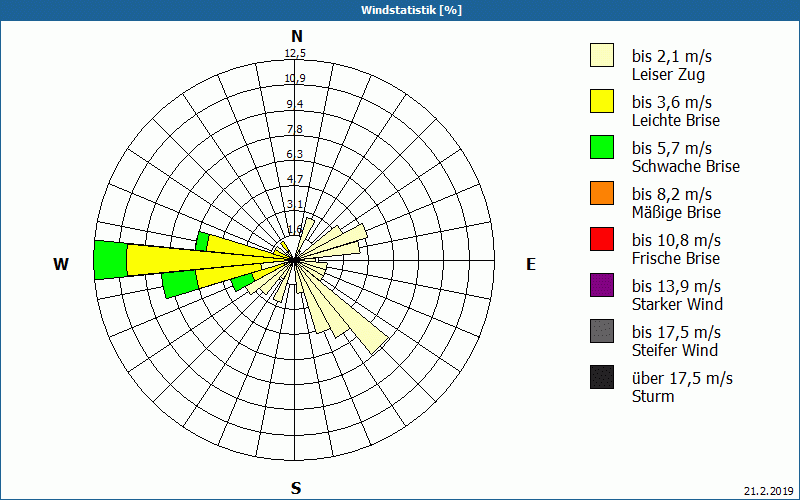This screenshot has height=500, width=800.
Task: Click the '6,3' ring scale value
Action: point(295,154)
